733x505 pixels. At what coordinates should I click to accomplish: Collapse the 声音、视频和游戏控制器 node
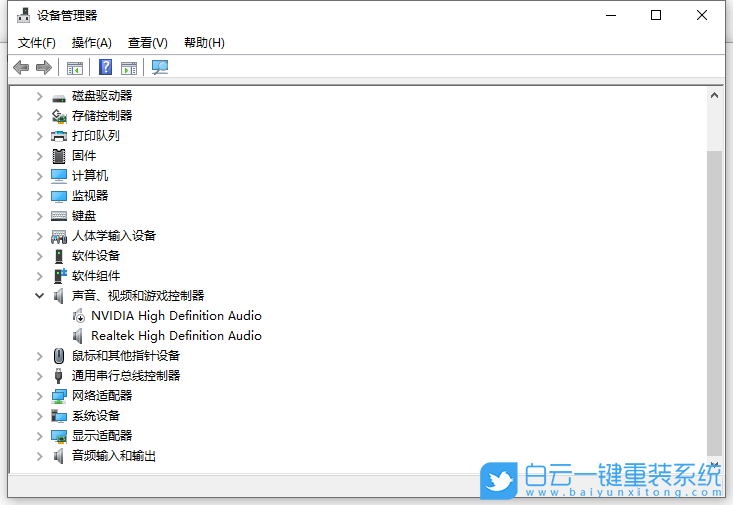(x=40, y=296)
